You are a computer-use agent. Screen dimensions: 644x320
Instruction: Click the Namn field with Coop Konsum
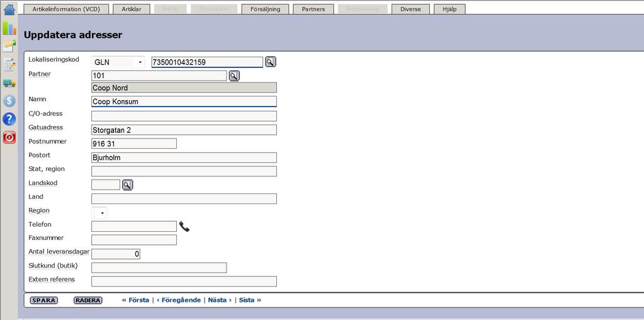point(184,101)
